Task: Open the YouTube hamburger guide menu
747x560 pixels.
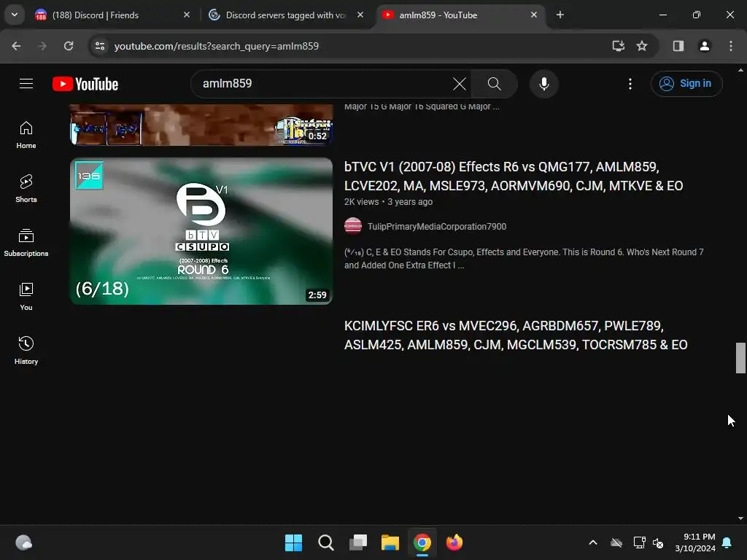Action: coord(26,84)
